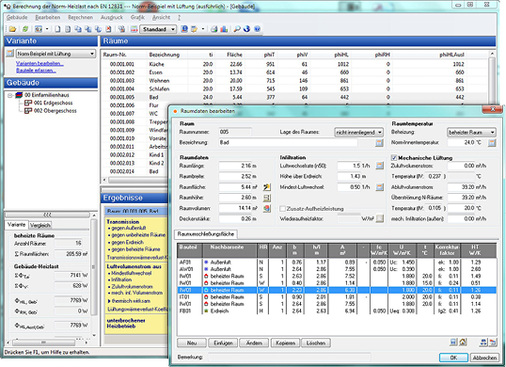The height and width of the screenshot is (367, 506).
Task: Click the magnifier search icon in toolbar
Action: pos(237,29)
